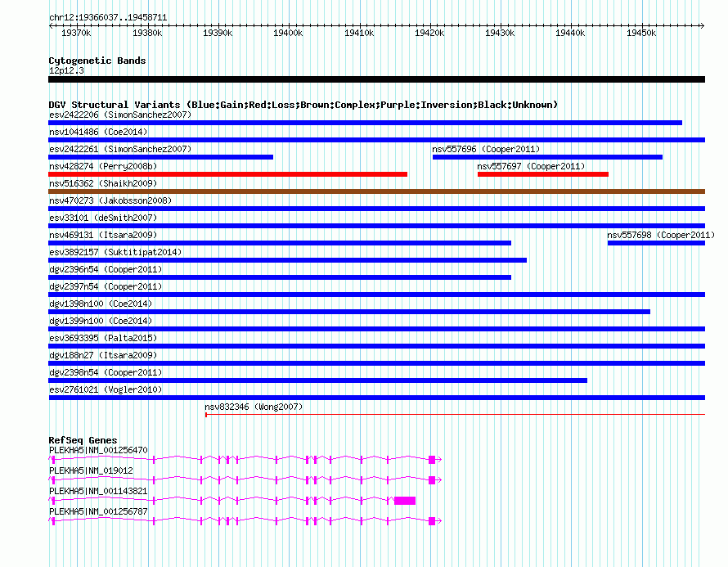Click the terminal exon block of NM_001256470
The width and height of the screenshot is (728, 567).
pos(432,459)
